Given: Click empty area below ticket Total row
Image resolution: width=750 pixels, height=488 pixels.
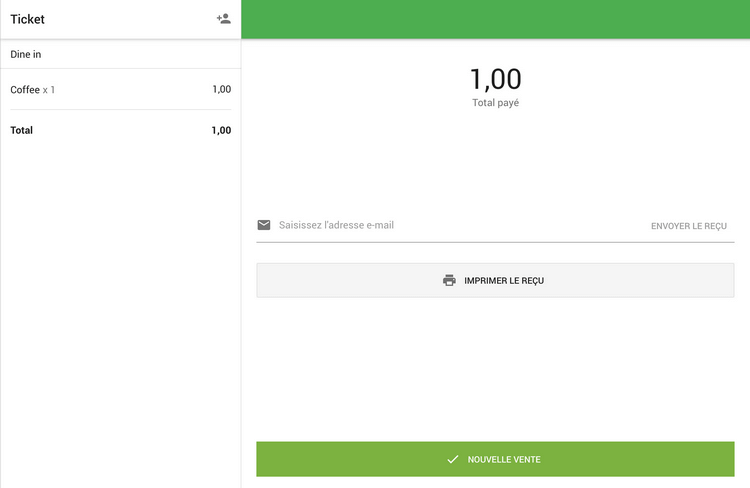Looking at the screenshot, I should point(120,300).
